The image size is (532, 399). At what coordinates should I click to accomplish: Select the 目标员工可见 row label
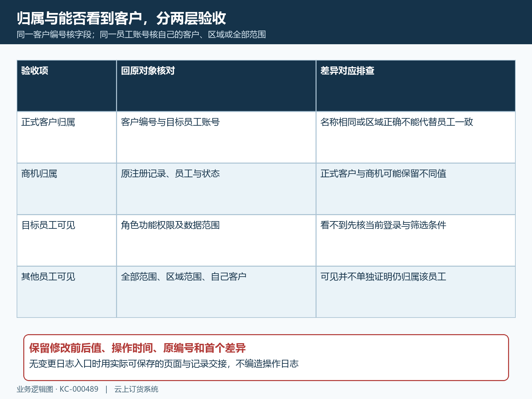[x=48, y=225]
